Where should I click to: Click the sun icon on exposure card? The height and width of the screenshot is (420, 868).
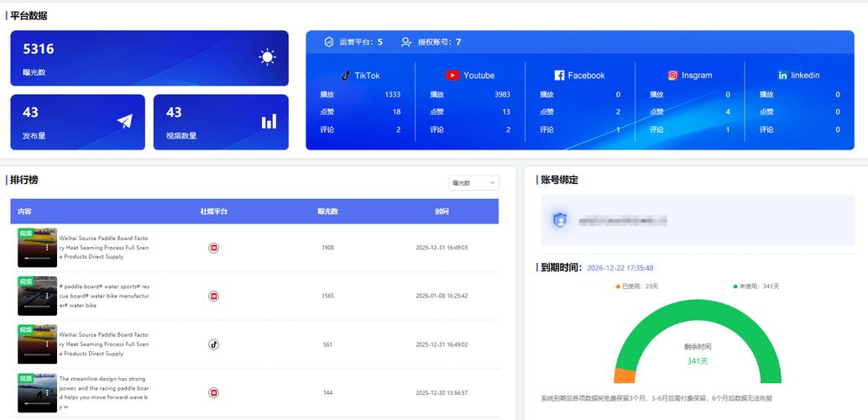point(268,57)
